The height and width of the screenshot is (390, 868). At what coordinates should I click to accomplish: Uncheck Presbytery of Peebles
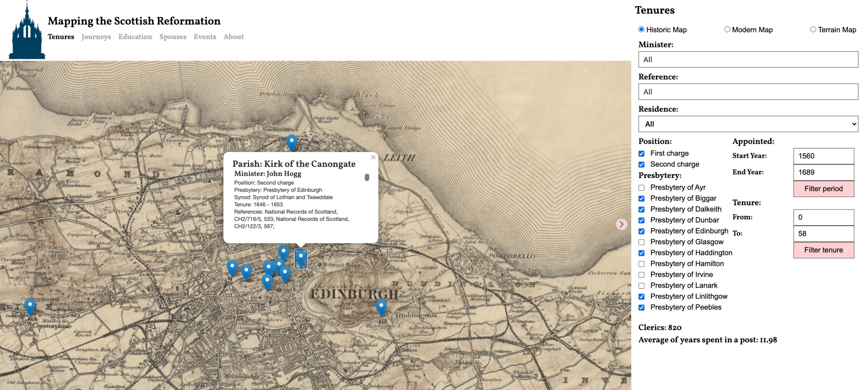click(x=642, y=307)
